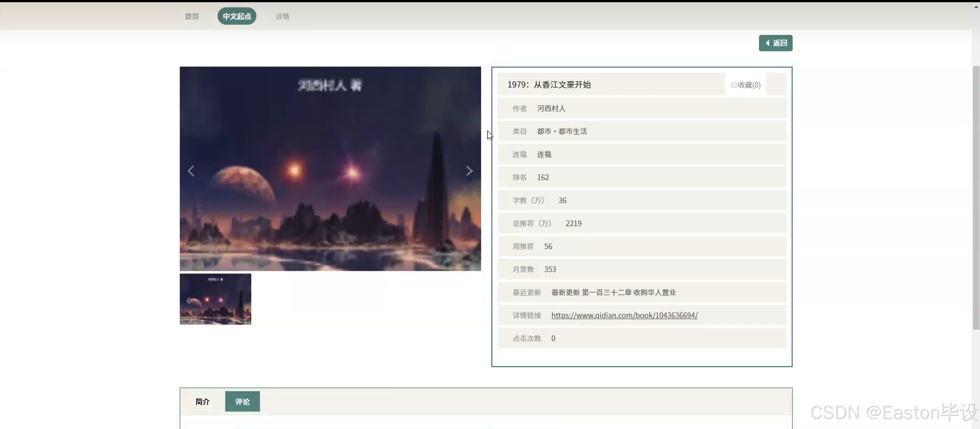Click the 连载 status value

pos(544,154)
